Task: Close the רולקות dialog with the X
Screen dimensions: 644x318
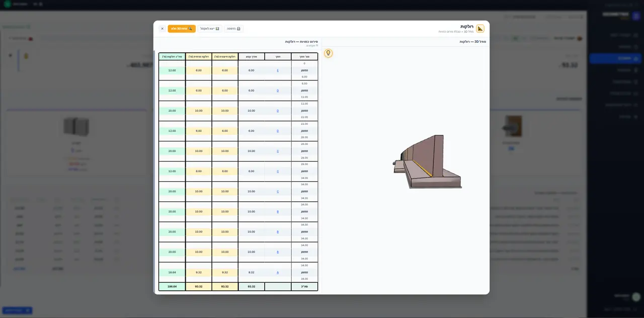Action: point(162,29)
